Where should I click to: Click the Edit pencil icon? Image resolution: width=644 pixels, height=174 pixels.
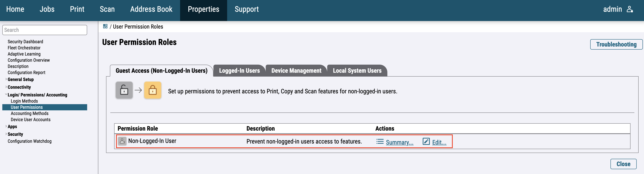coord(426,142)
